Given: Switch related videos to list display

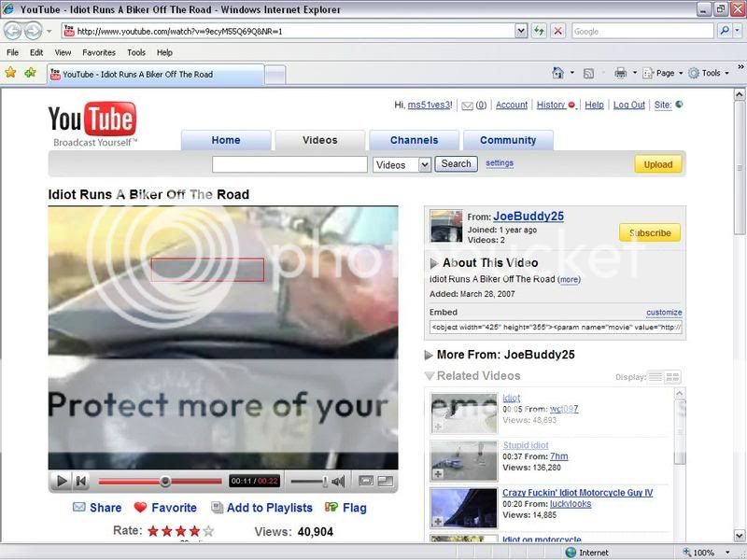Looking at the screenshot, I should click(655, 377).
